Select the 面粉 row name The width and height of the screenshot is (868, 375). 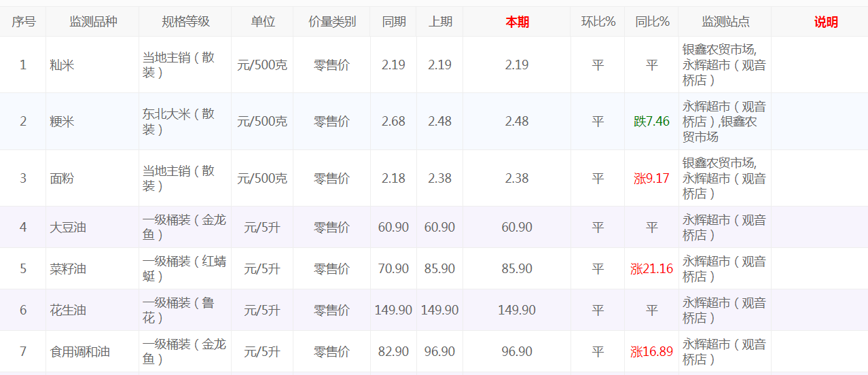point(62,179)
